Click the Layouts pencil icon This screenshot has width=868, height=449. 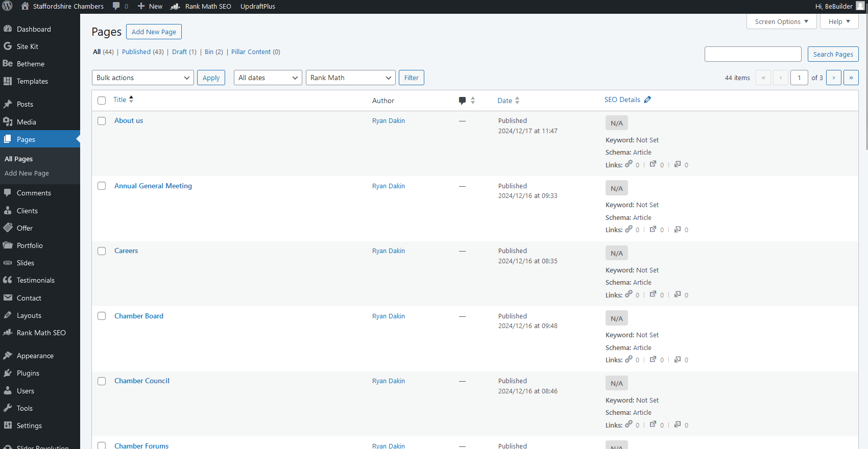(8, 315)
